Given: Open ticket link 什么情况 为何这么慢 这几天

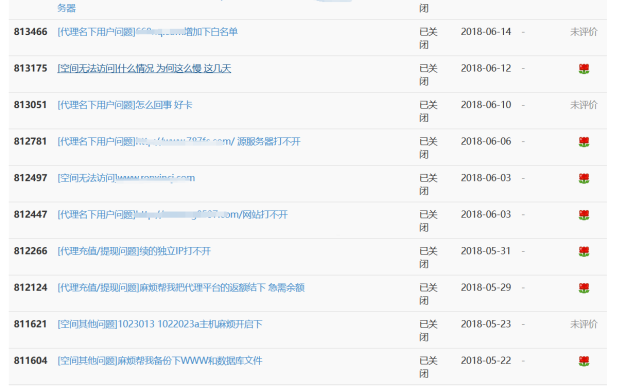Looking at the screenshot, I should tap(144, 69).
